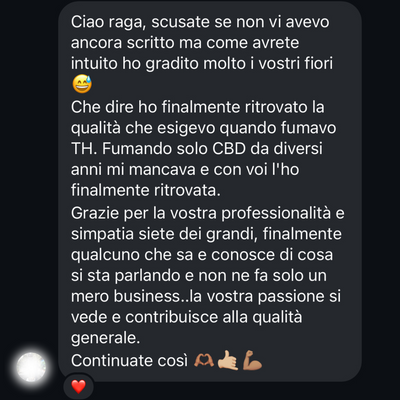
Task: Tap the red heart reaction below the message
Action: pos(79,386)
